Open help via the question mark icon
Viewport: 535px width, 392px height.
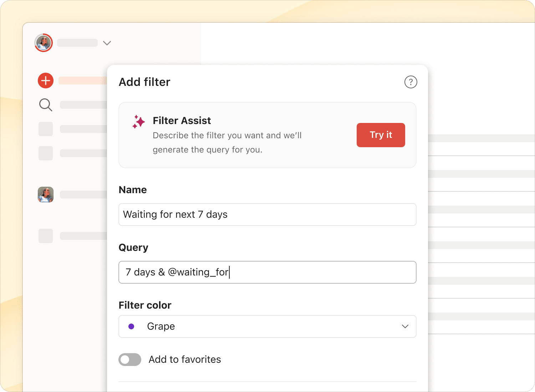click(x=411, y=82)
